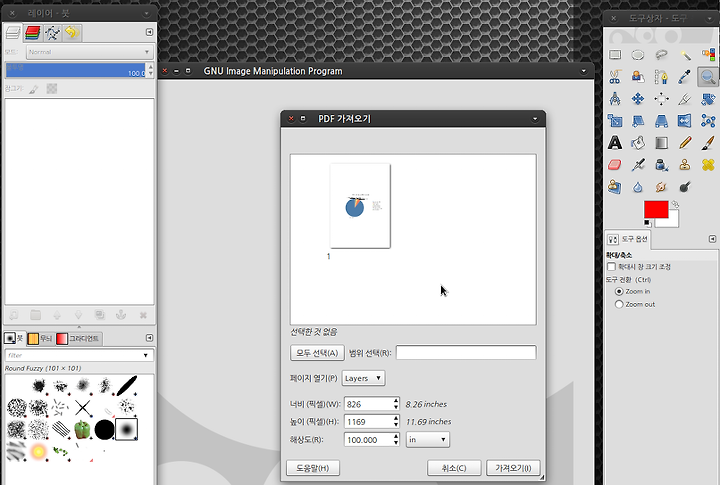Image resolution: width=720 pixels, height=485 pixels.
Task: Open the resolution unit 'in' dropdown
Action: (x=428, y=440)
